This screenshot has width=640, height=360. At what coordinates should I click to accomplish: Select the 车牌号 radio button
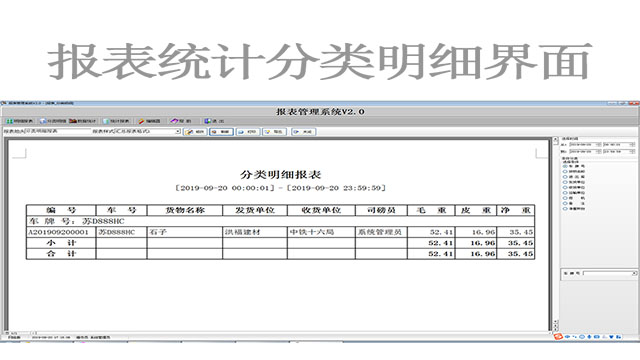(565, 167)
